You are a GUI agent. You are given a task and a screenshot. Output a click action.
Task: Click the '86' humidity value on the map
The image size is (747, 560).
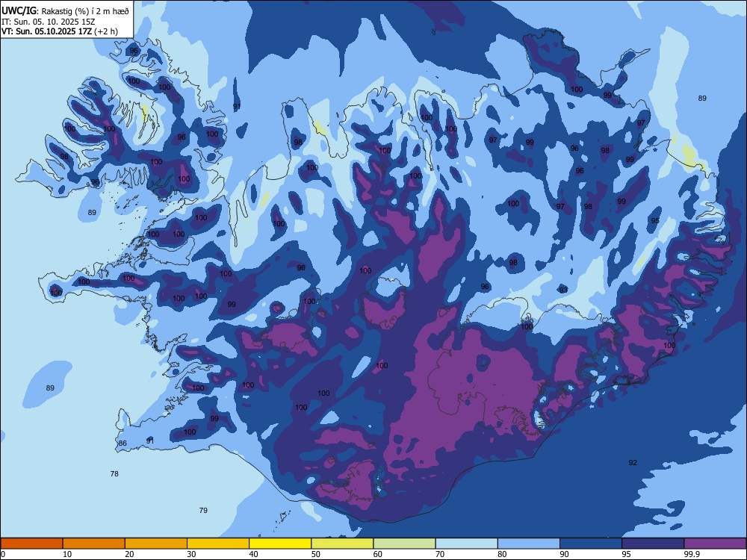pyautogui.click(x=123, y=444)
